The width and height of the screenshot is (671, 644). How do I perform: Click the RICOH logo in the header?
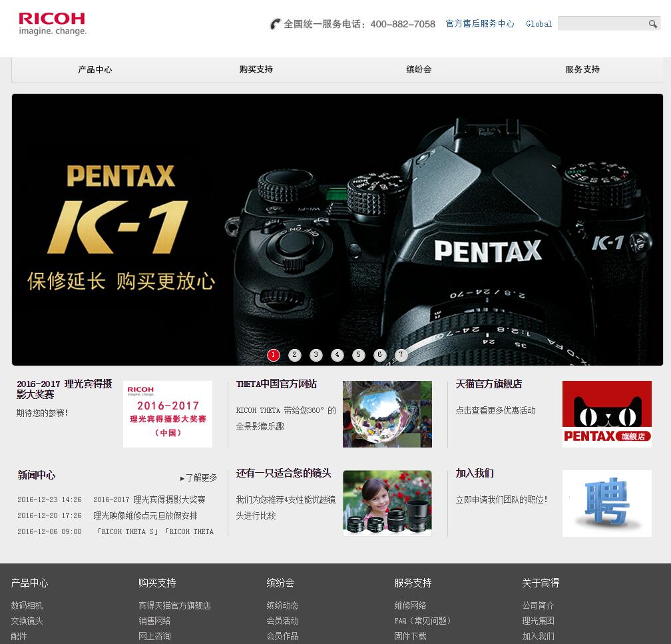point(52,23)
